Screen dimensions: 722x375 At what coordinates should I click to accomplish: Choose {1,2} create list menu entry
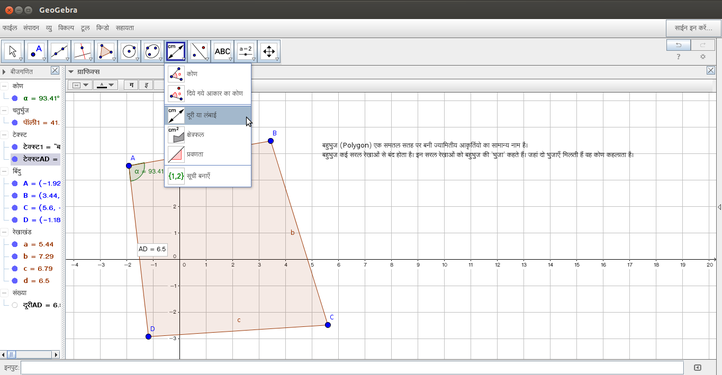click(208, 176)
